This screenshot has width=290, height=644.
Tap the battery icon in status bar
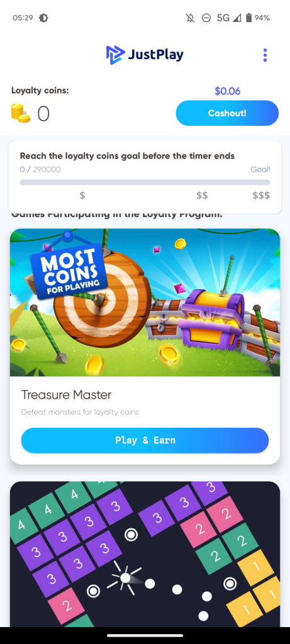click(x=248, y=18)
